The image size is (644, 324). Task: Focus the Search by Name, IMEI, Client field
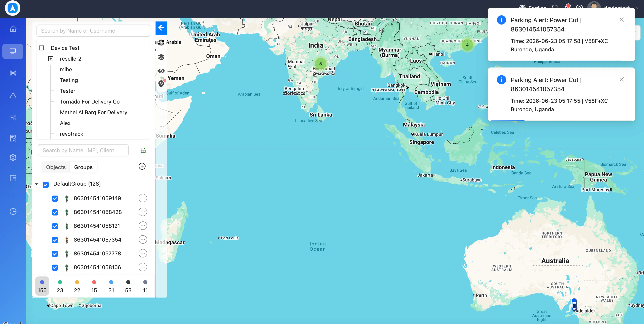point(83,150)
